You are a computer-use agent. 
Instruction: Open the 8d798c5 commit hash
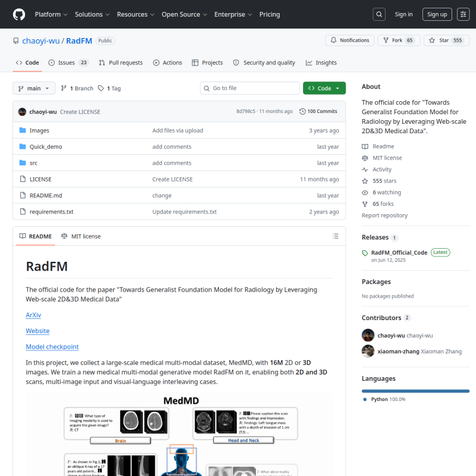[246, 111]
